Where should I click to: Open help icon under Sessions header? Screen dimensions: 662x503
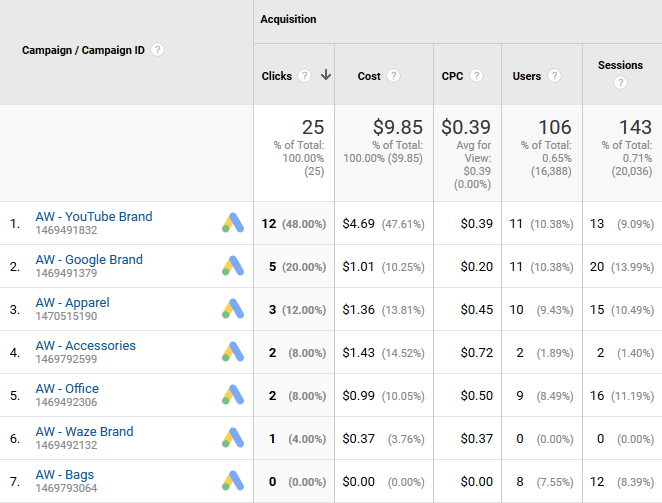pos(620,82)
